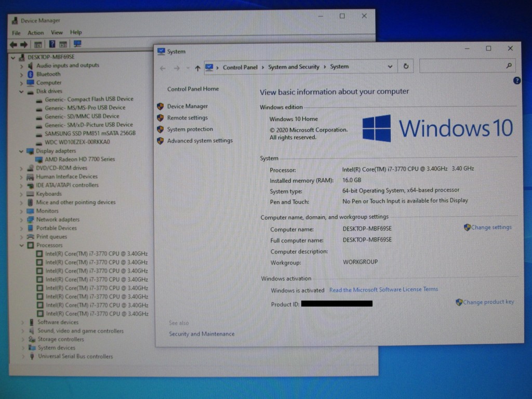This screenshot has height=399, width=532.
Task: Select Generic- SM/xD-Picture USB Device entry
Action: pos(88,125)
